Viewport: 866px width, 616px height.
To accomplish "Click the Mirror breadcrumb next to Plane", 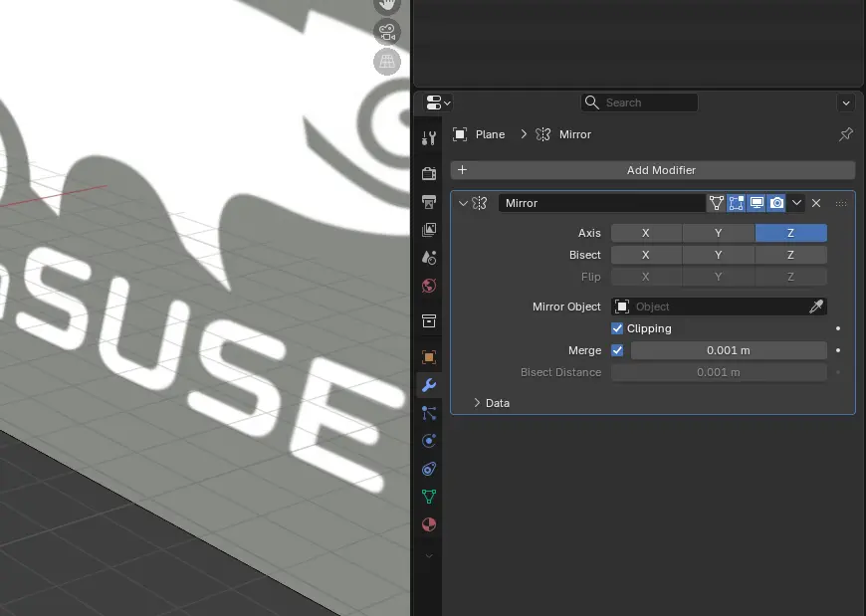I will coord(573,134).
